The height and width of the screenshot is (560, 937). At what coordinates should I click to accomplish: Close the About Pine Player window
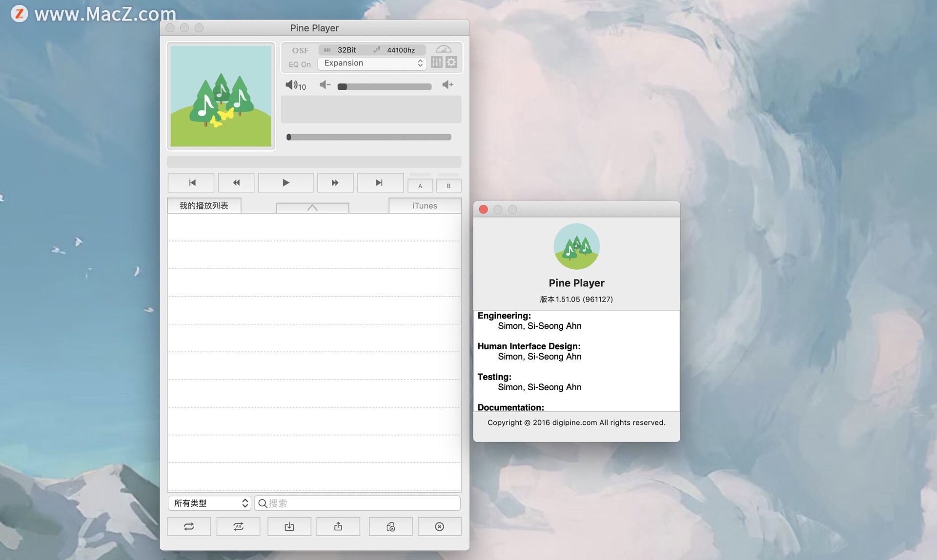[x=484, y=209]
